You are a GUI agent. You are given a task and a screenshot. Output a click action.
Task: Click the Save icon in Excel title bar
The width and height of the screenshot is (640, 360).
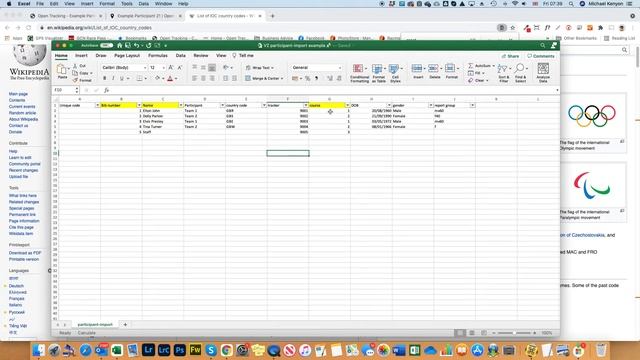point(128,45)
